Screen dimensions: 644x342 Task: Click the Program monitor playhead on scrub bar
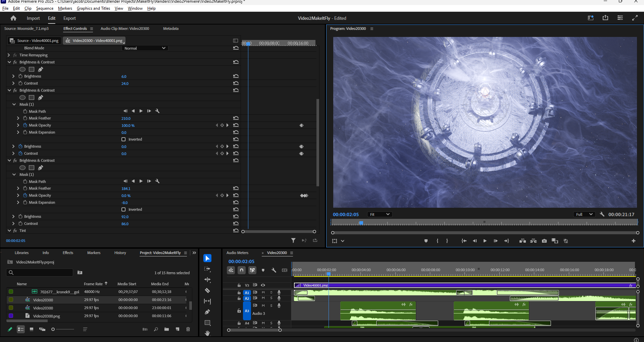coord(361,223)
